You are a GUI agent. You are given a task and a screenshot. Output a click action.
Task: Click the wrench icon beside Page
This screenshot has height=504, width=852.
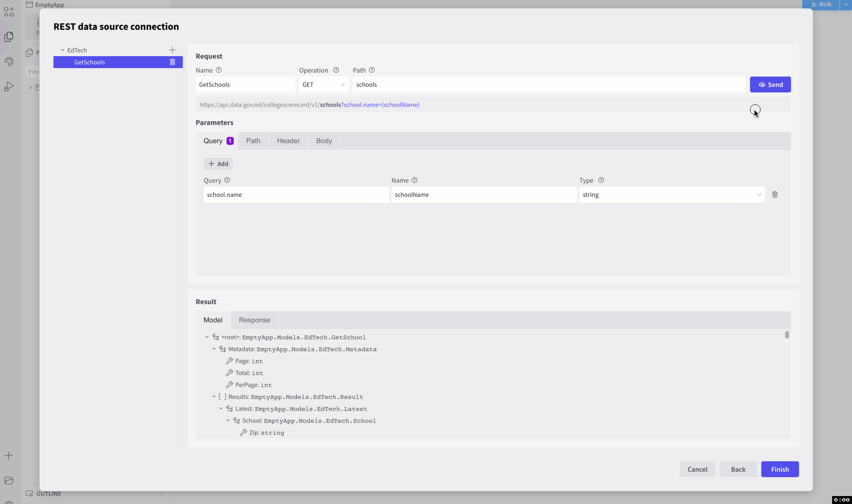coord(229,361)
